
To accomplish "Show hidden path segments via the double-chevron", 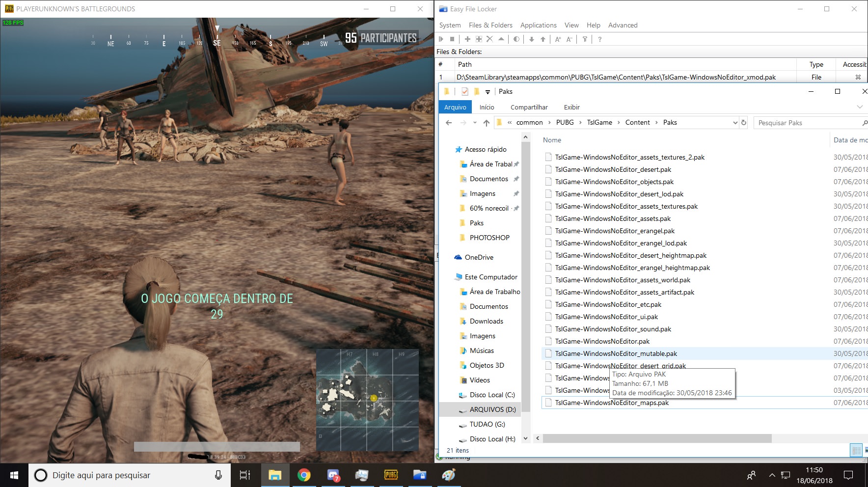I will coord(510,123).
